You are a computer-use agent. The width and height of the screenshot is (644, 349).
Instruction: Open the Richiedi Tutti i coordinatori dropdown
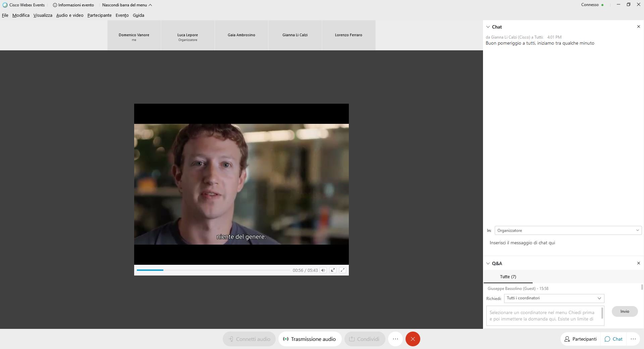554,298
